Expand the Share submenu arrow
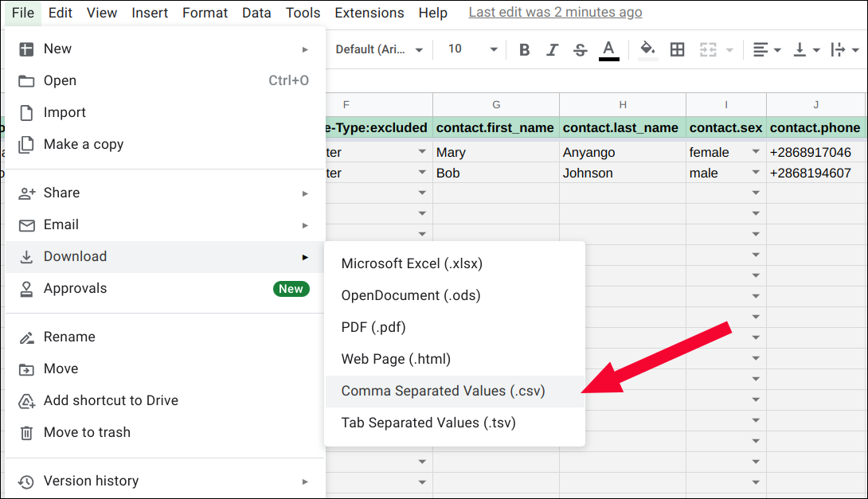Viewport: 868px width, 499px height. tap(305, 193)
